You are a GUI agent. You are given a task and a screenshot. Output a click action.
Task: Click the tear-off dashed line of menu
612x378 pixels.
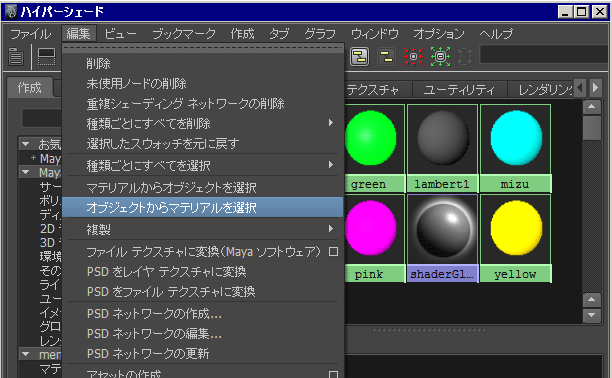(x=203, y=48)
